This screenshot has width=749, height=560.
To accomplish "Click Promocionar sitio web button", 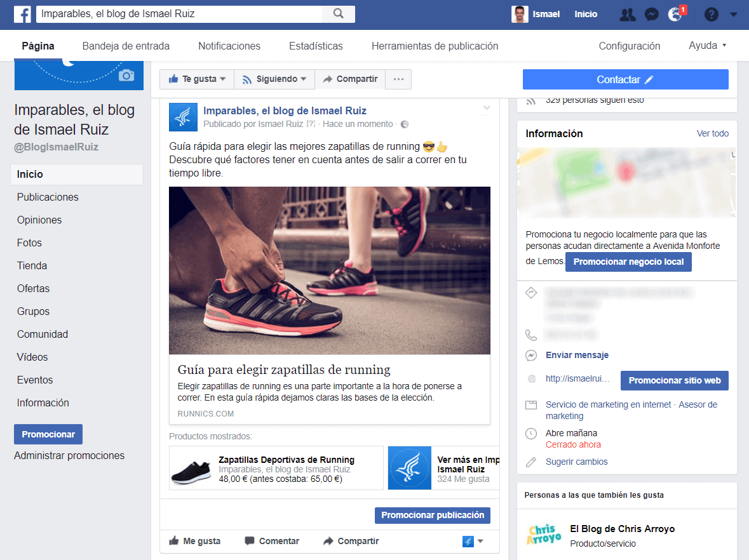I will pyautogui.click(x=675, y=380).
